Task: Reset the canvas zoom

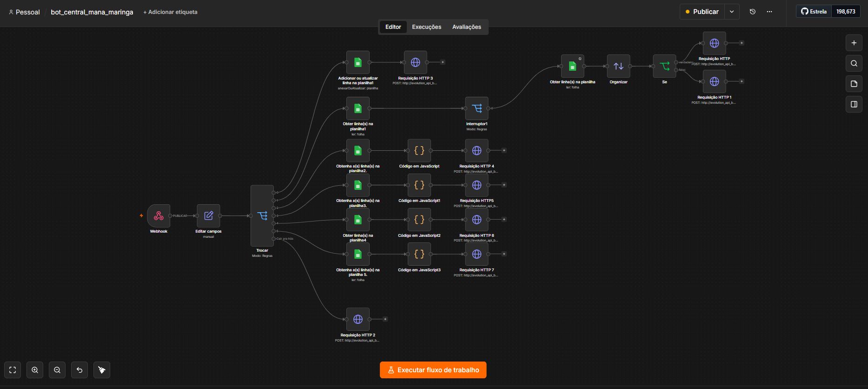Action: pyautogui.click(x=80, y=370)
